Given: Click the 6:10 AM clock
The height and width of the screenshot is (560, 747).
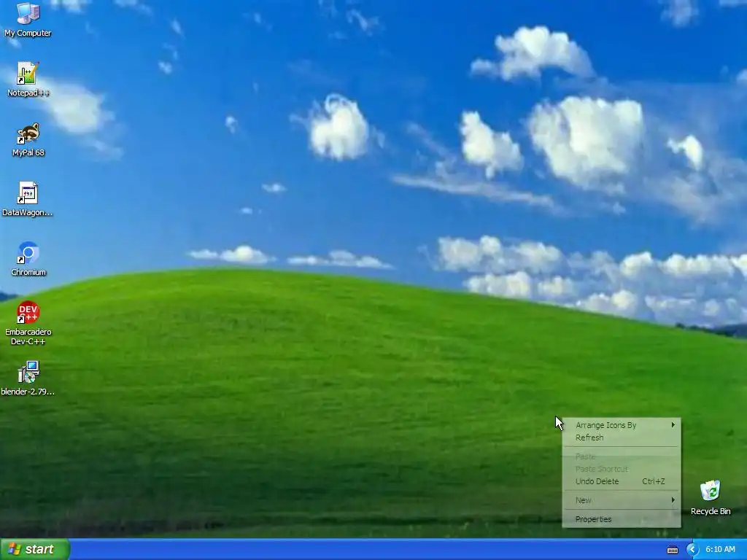Looking at the screenshot, I should click(x=720, y=550).
